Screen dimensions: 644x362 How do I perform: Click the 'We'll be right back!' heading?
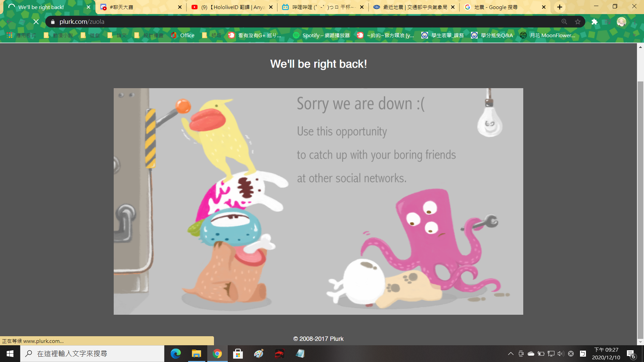tap(318, 64)
